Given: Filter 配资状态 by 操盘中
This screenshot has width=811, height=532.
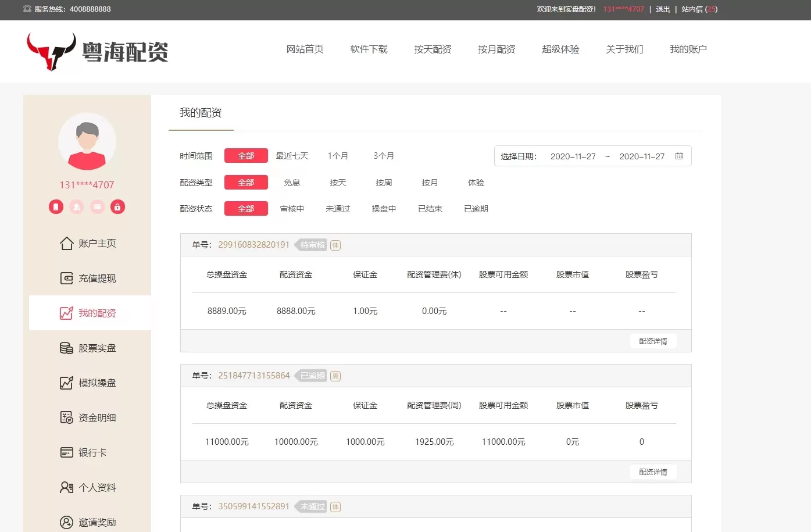Looking at the screenshot, I should 384,209.
